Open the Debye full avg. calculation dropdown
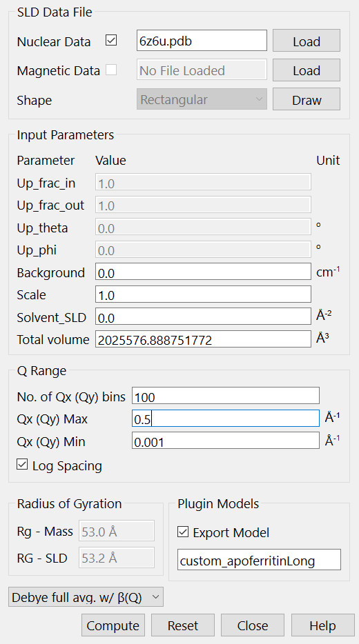359x644 pixels. (x=86, y=596)
